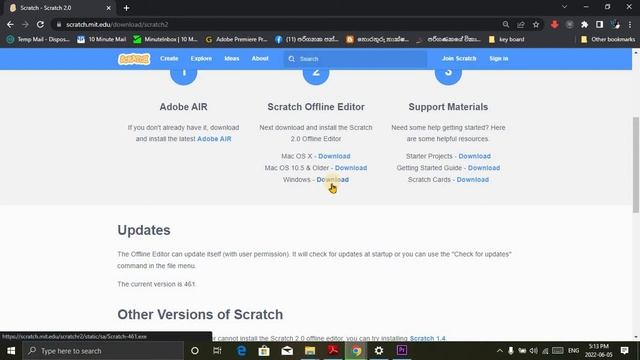Go back with the browser back arrow
640x360 pixels.
tap(10, 24)
